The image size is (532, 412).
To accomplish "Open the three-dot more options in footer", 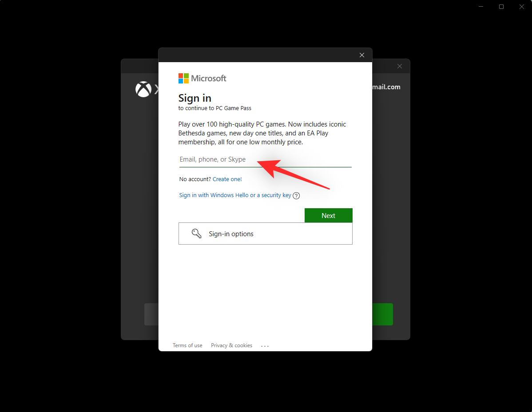I will point(265,346).
